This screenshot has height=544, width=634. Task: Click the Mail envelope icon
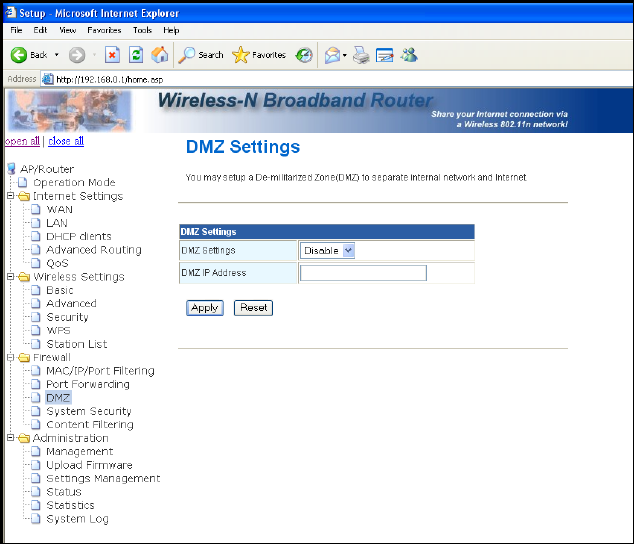coord(332,55)
